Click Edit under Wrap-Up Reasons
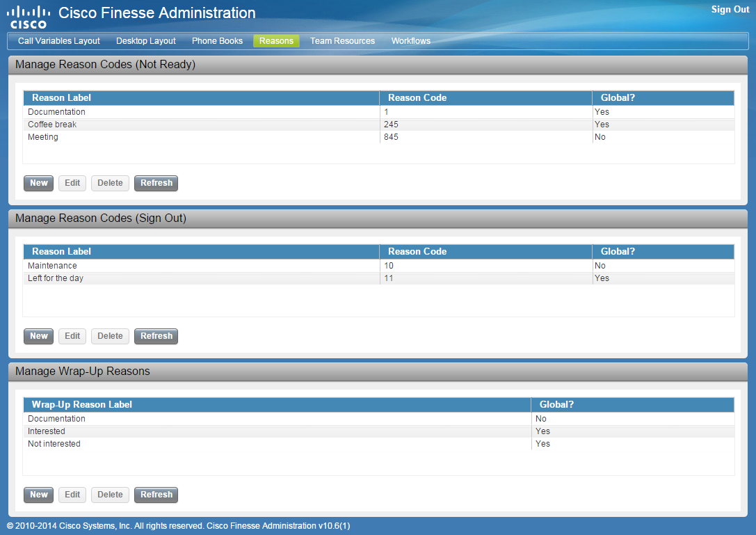The width and height of the screenshot is (756, 535). [72, 495]
